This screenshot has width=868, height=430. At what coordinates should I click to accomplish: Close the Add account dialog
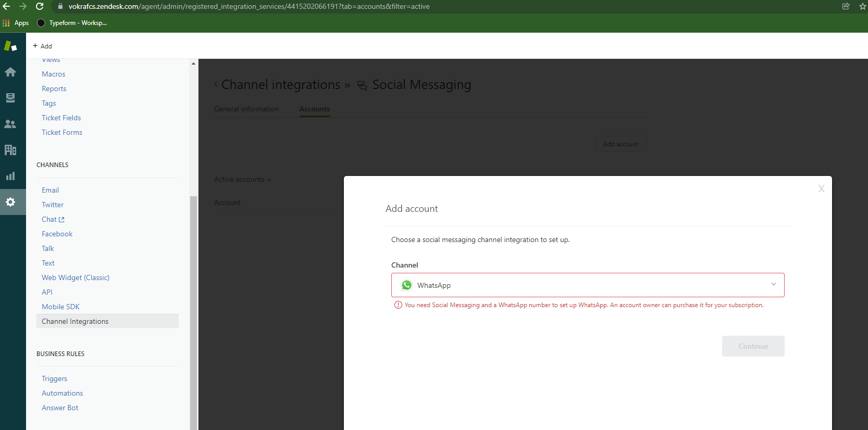tap(821, 188)
